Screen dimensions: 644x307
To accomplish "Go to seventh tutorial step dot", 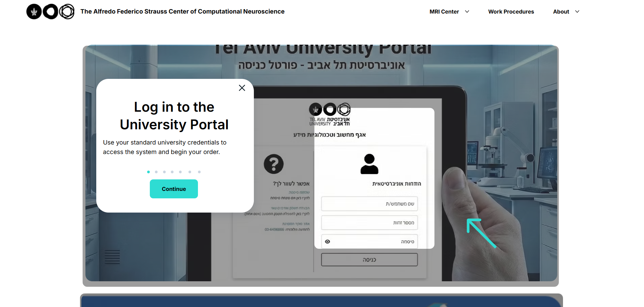I will (199, 172).
